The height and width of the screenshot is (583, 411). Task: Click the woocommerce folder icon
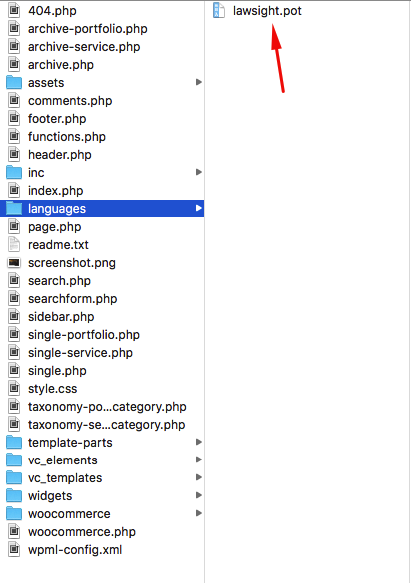pyautogui.click(x=14, y=513)
